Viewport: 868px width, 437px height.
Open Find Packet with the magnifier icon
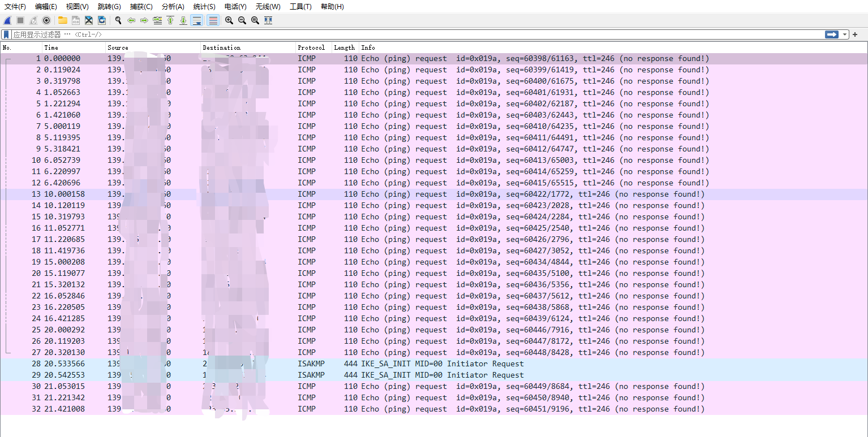click(118, 20)
